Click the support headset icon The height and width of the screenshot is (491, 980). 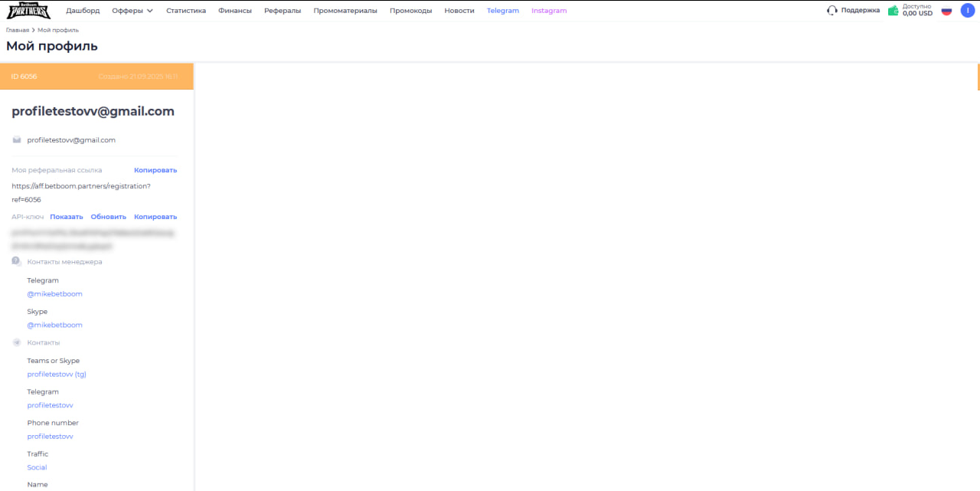[832, 11]
